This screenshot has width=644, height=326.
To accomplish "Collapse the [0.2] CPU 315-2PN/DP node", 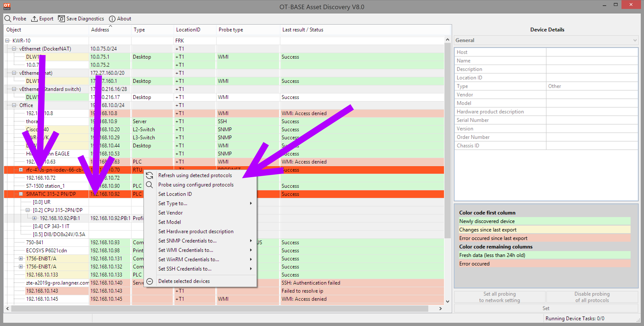I will 28,210.
